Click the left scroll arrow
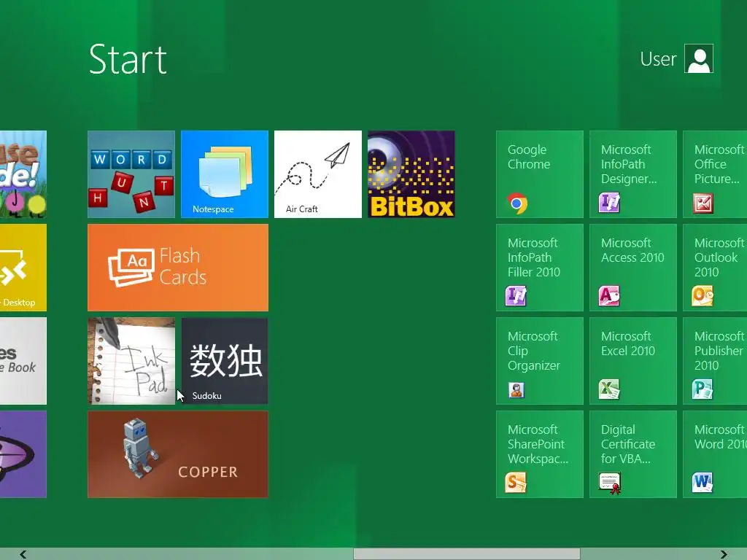Viewport: 747px width, 560px height. (23, 554)
